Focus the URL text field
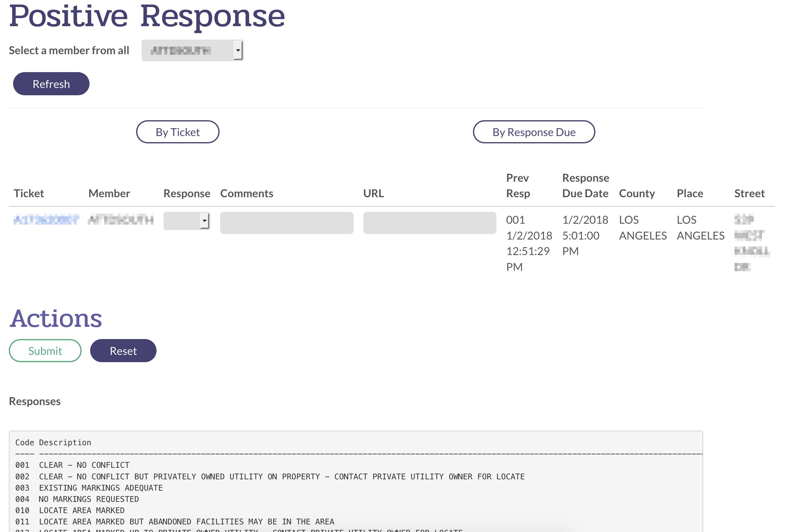790x532 pixels. [429, 223]
